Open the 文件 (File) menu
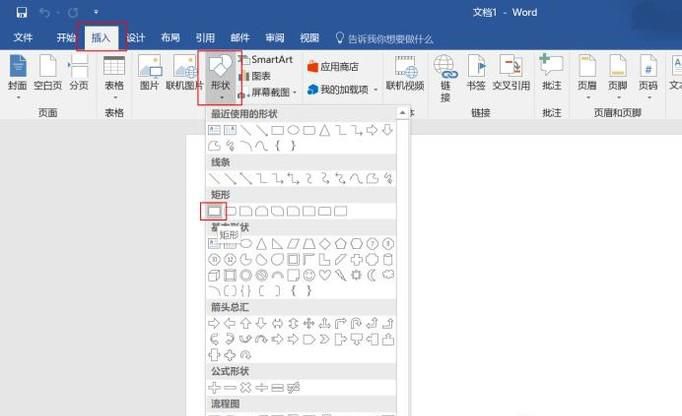The image size is (682, 416). point(23,38)
